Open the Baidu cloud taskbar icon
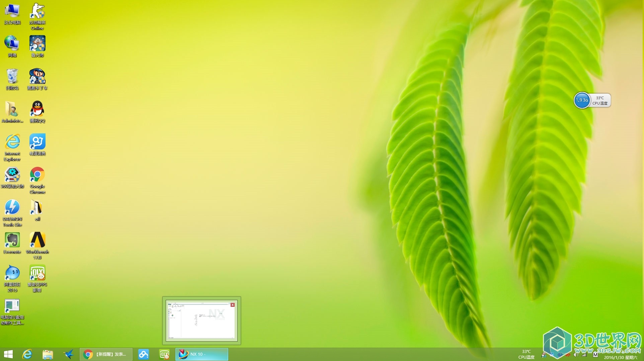 pos(144,354)
